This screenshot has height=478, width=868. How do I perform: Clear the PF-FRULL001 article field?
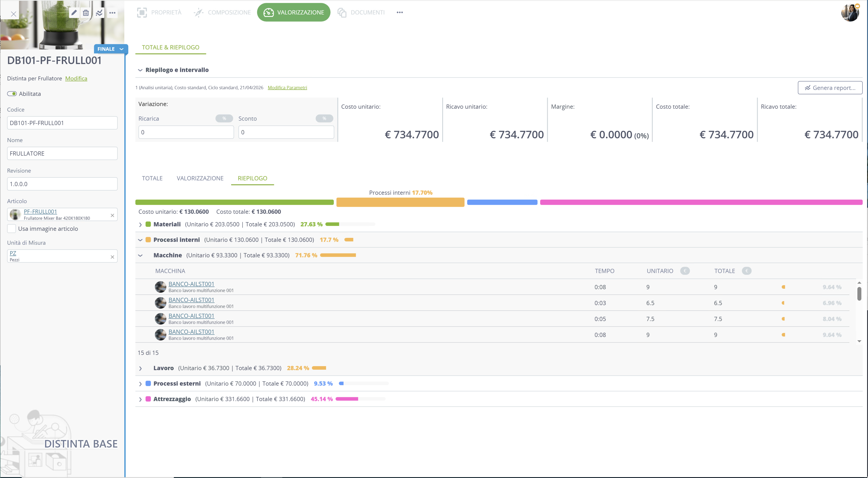pos(113,215)
